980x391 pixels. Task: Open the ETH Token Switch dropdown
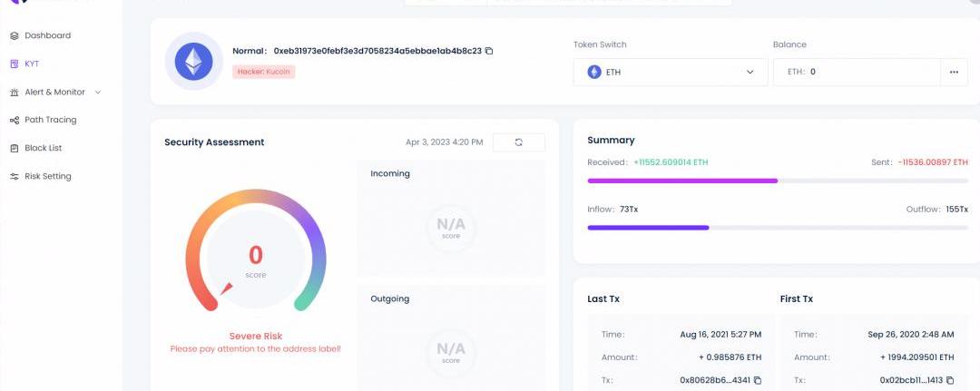click(671, 72)
